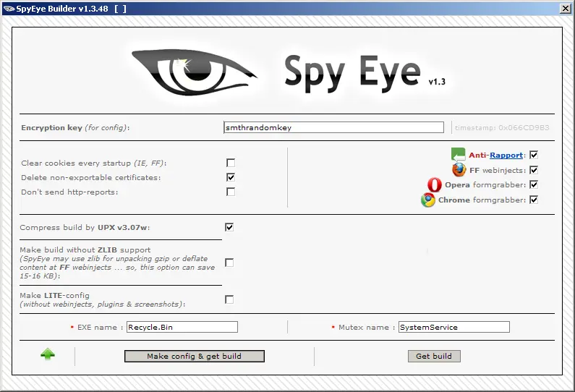Click the green Anti-Rapport arrow icon
Image resolution: width=575 pixels, height=392 pixels.
point(458,155)
